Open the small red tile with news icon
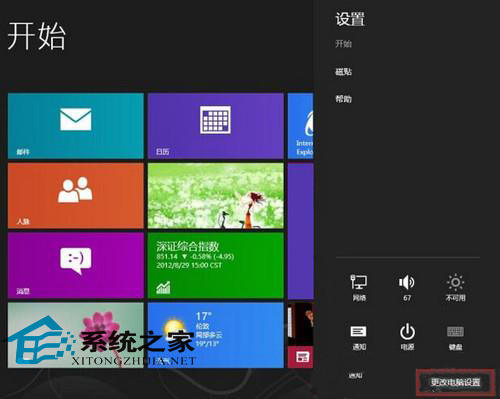 (x=300, y=357)
